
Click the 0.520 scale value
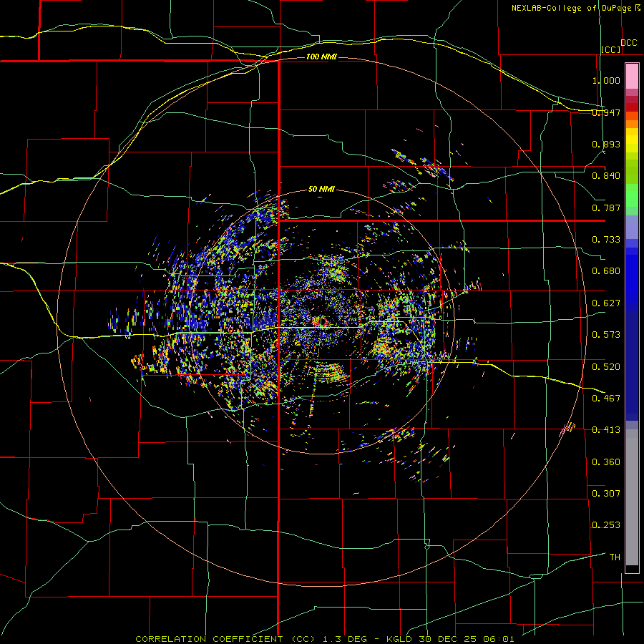[606, 367]
